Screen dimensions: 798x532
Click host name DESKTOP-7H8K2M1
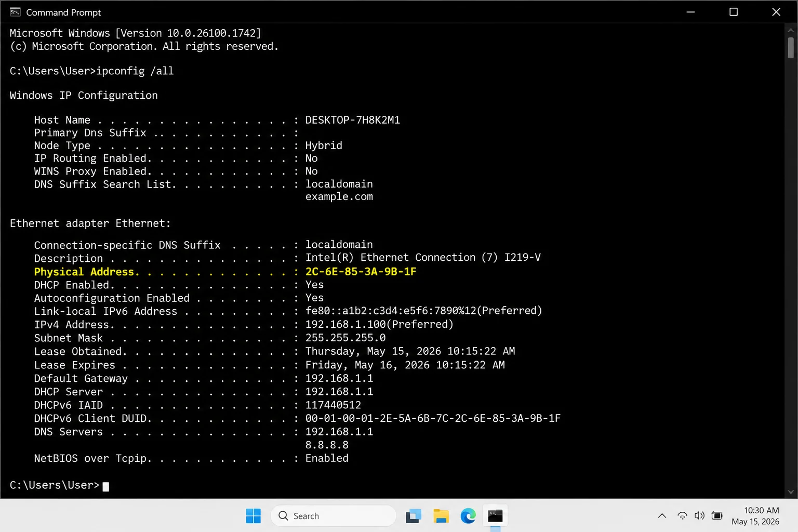[353, 120]
